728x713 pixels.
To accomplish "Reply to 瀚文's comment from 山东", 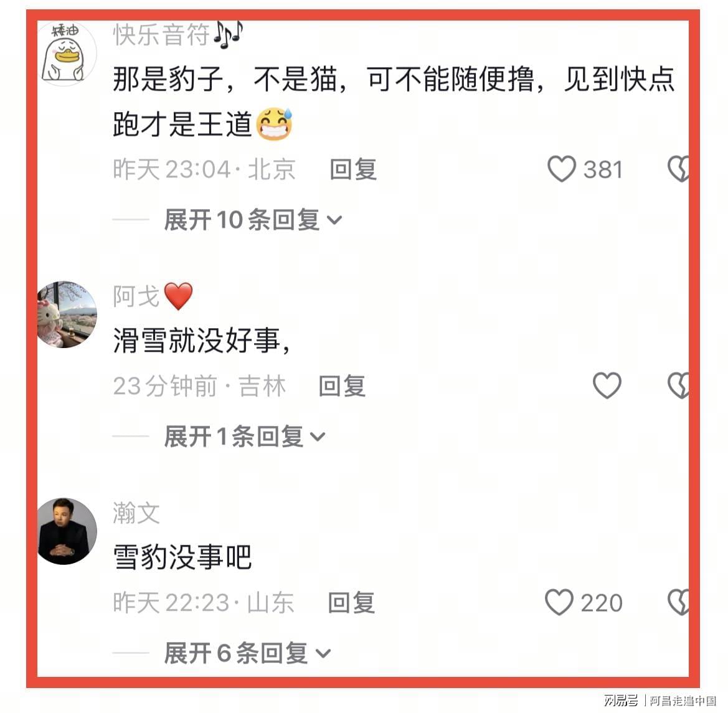I will (x=351, y=603).
